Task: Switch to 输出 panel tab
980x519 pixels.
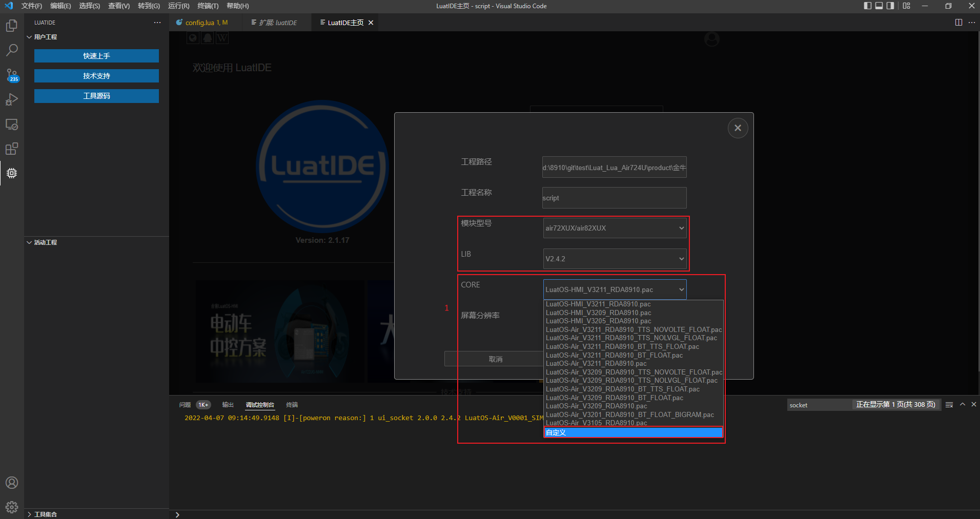Action: click(228, 405)
